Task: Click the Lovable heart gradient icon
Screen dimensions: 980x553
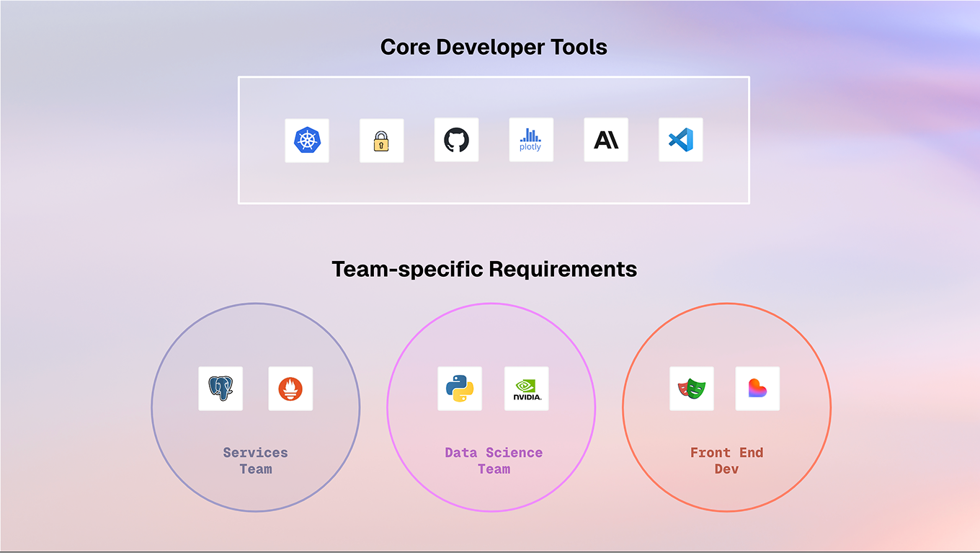Action: tap(758, 389)
